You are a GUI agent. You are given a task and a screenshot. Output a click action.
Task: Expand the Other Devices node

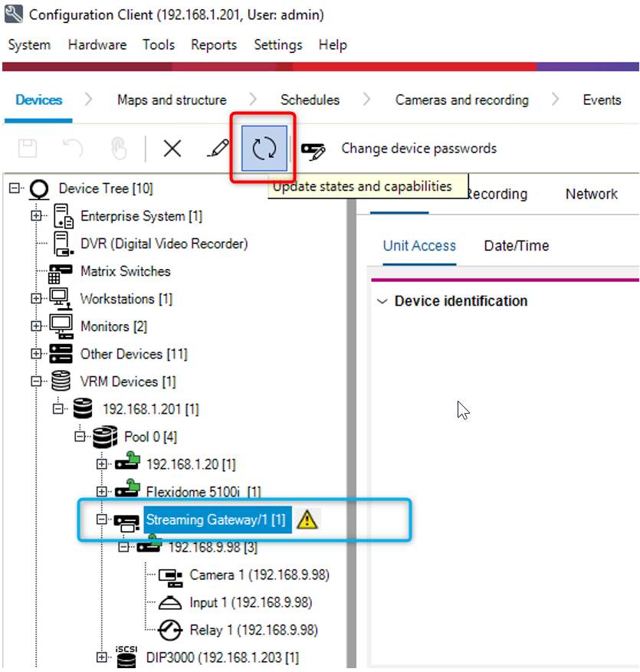click(36, 354)
